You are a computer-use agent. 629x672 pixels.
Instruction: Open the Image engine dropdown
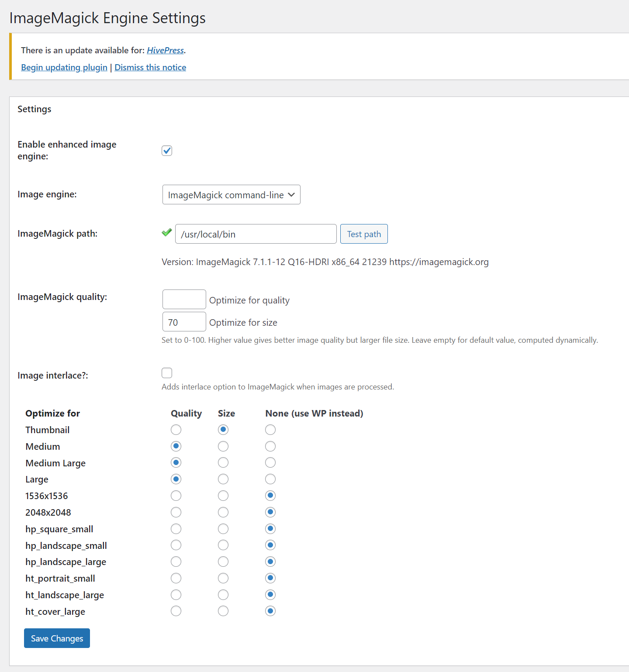click(x=231, y=195)
